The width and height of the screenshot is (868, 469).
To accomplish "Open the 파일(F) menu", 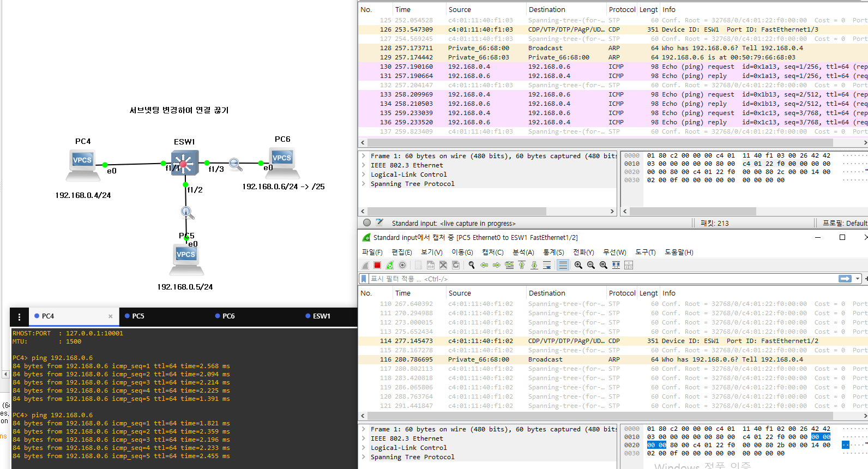I will pos(372,252).
